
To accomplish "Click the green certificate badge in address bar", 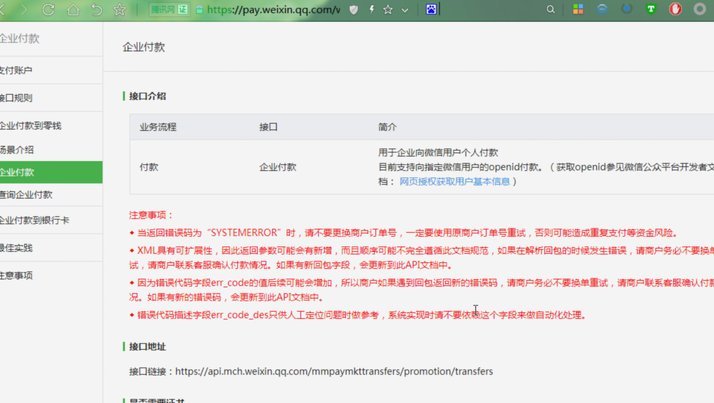I will point(169,10).
